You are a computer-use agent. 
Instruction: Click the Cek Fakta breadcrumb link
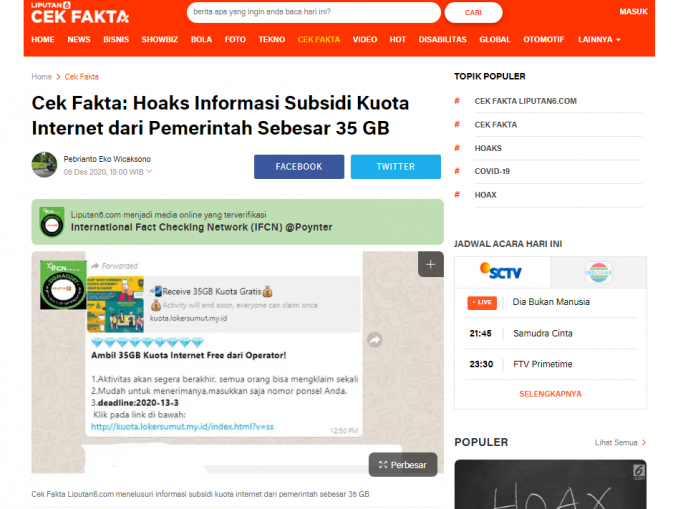(81, 77)
